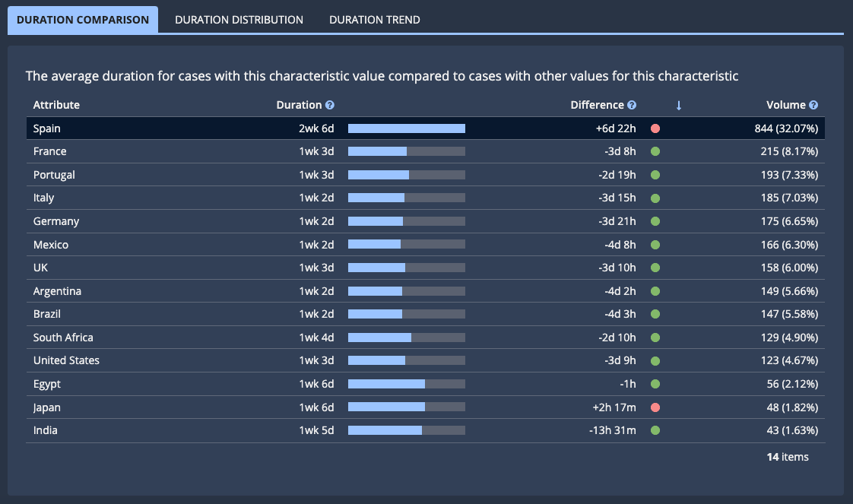Image resolution: width=853 pixels, height=504 pixels.
Task: Select the Brazil attribute
Action: (47, 314)
